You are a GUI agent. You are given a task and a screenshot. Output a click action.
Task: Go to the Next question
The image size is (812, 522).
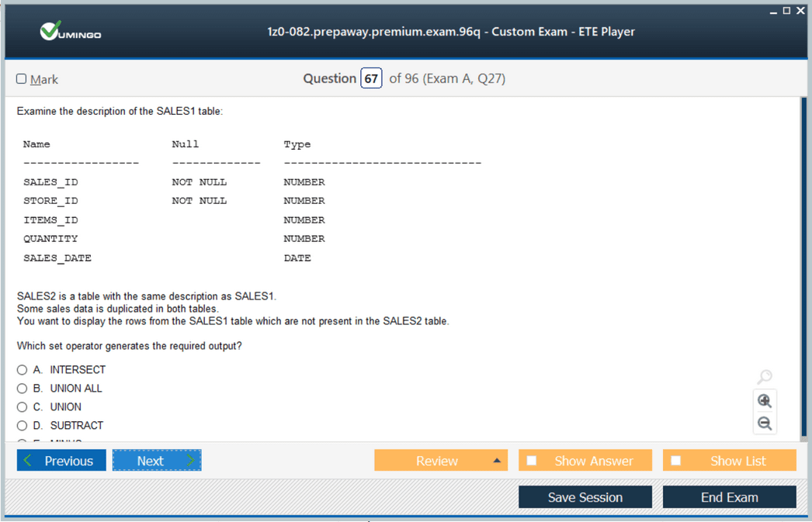click(157, 461)
